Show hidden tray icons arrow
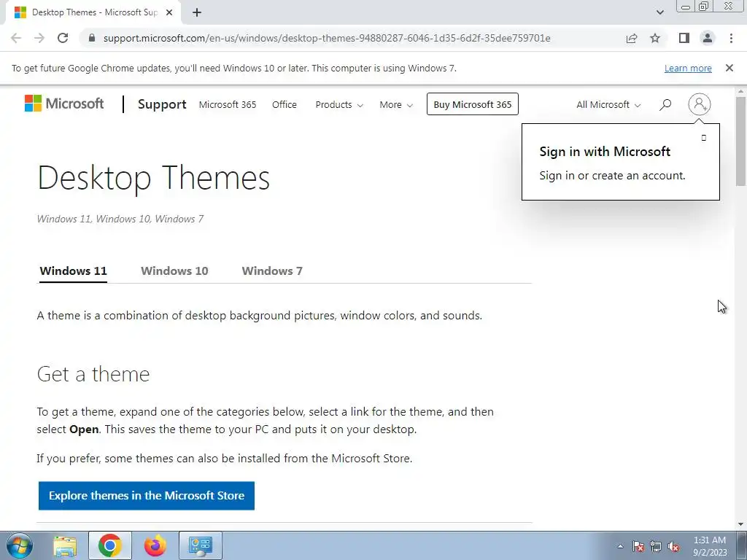Screen dimensions: 747x560 [620, 546]
